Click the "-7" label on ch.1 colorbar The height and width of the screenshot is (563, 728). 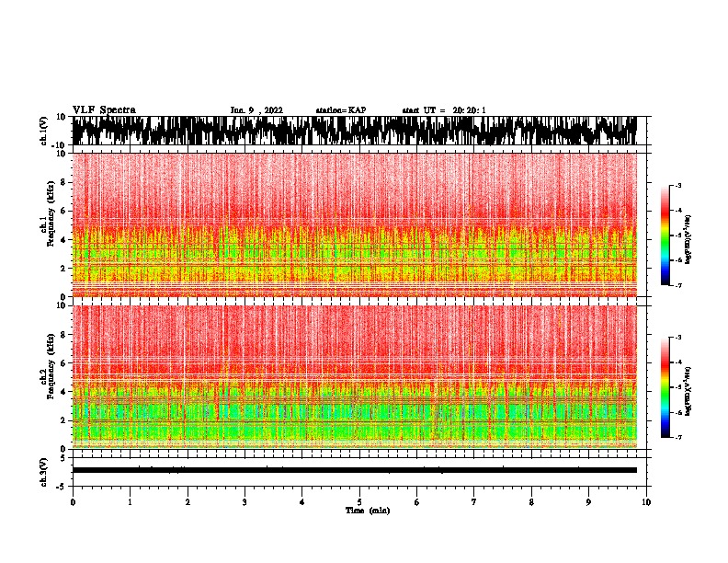(678, 285)
